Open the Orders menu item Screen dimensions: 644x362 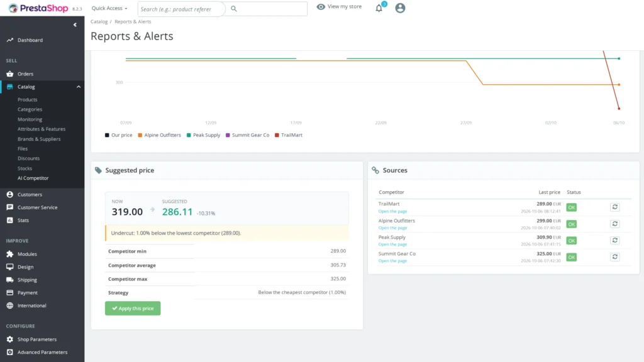click(25, 74)
